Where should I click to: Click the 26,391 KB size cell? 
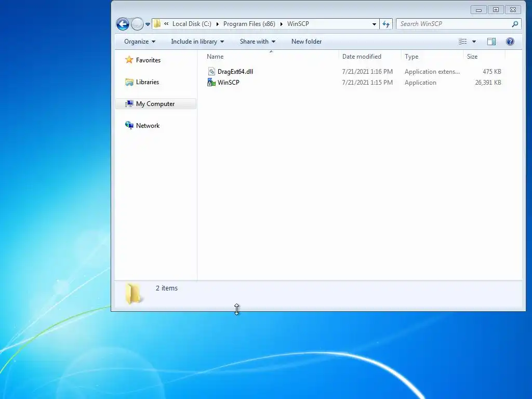[x=488, y=83]
